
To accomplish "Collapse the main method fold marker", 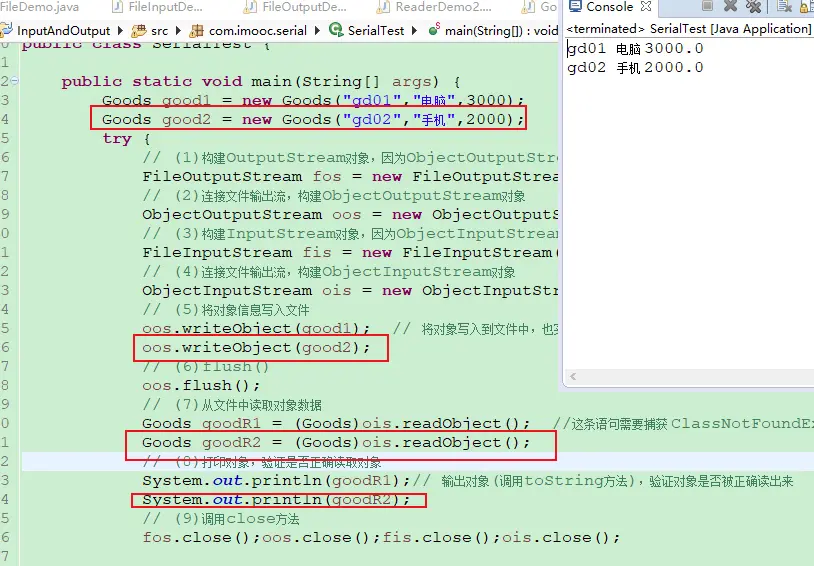I will pos(15,80).
